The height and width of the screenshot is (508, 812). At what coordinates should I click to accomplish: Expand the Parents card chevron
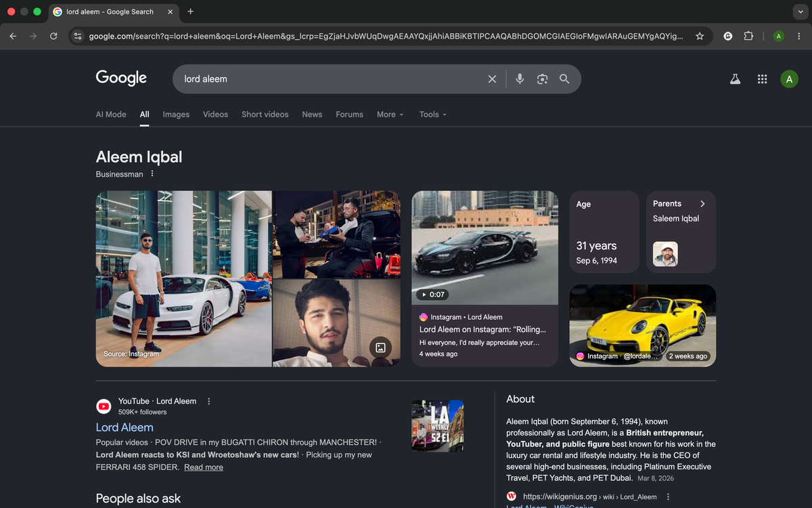(702, 204)
